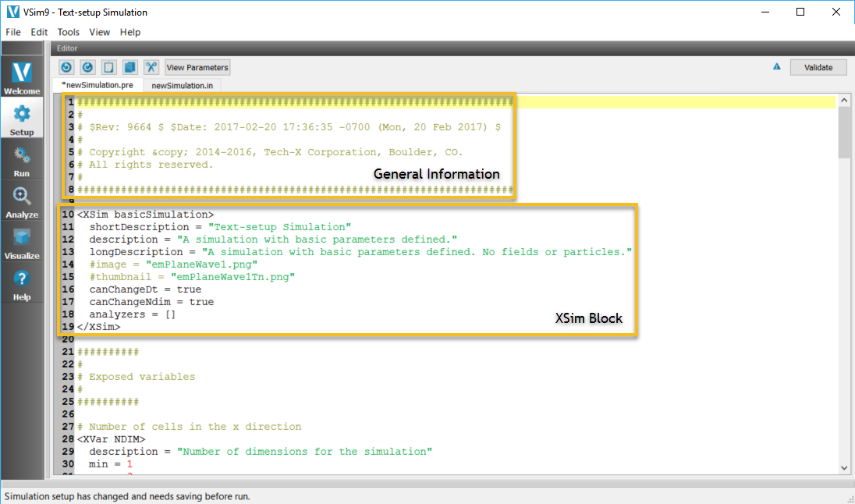
Task: Click the text 'canChangeNdim = true'
Action: click(151, 302)
